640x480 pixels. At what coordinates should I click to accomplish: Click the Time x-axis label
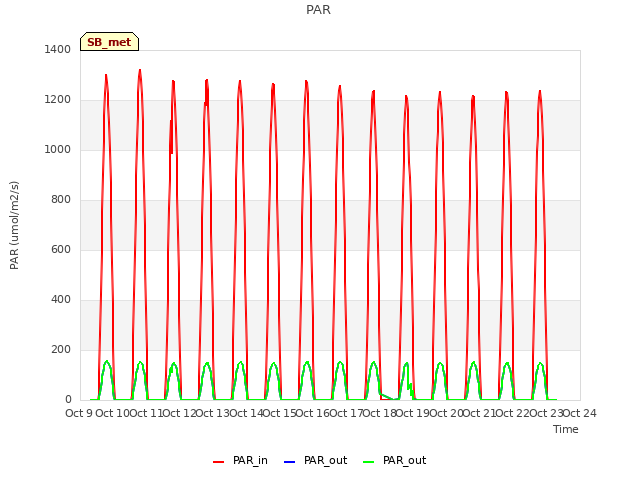point(566,429)
